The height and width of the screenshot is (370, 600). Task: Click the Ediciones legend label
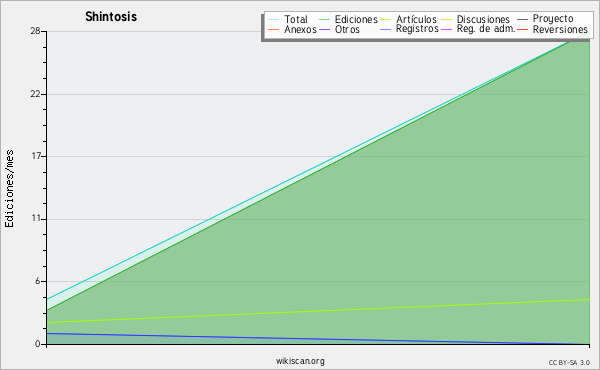(x=356, y=19)
